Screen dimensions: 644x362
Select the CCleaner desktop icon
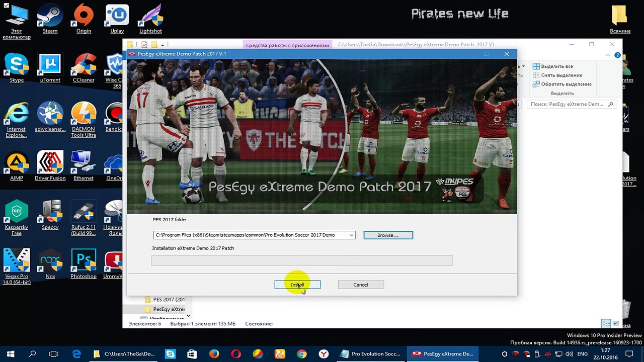click(x=84, y=68)
